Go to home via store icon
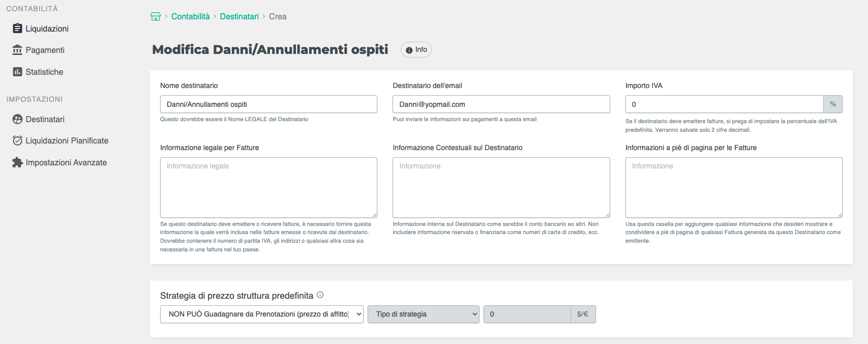 (x=156, y=16)
